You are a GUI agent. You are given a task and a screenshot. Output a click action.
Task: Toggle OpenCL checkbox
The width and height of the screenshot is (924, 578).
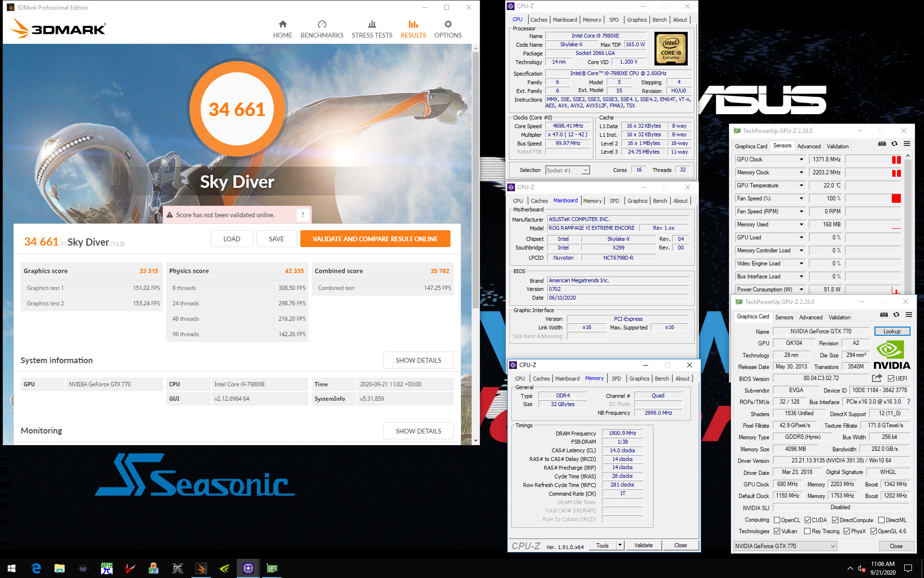777,520
